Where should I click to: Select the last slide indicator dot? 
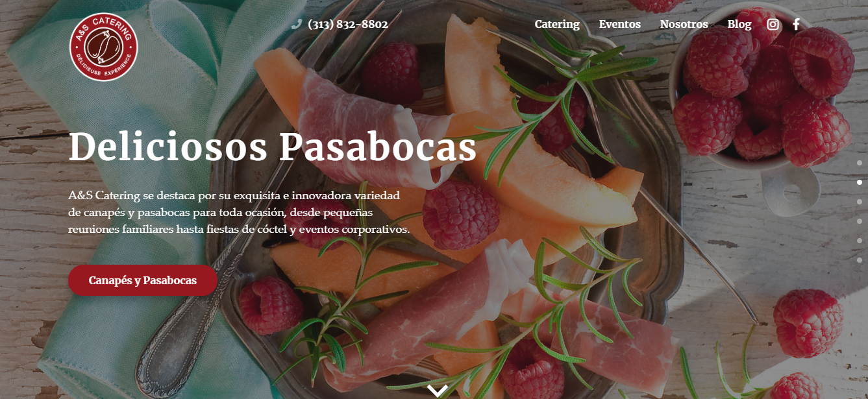[x=860, y=260]
